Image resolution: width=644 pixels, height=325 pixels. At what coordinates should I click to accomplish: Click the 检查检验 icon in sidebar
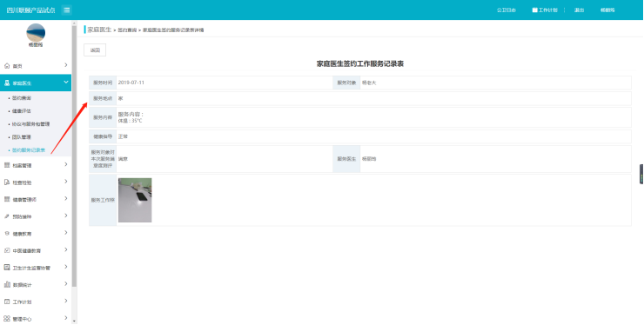click(x=7, y=182)
